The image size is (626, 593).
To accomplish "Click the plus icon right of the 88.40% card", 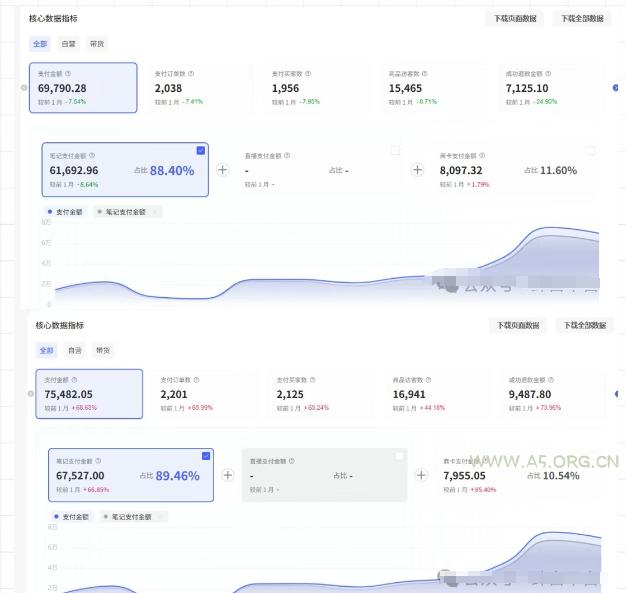I will point(222,170).
